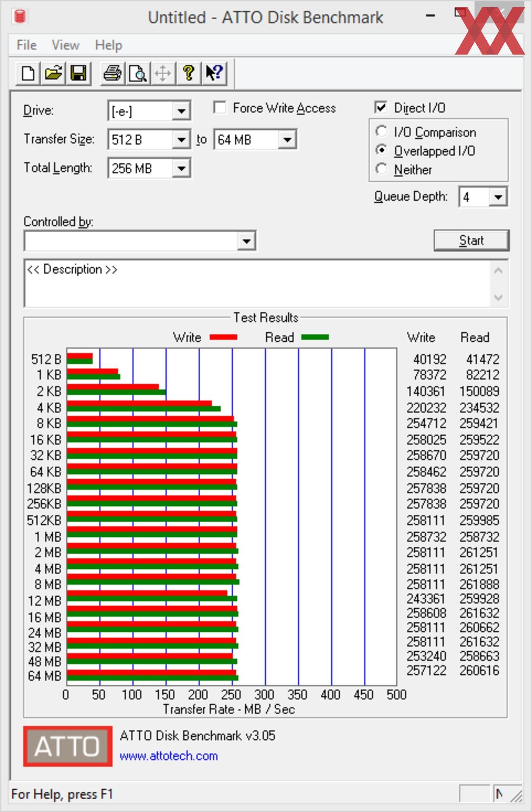Click the read value 260616
The height and width of the screenshot is (812, 532).
tap(479, 670)
